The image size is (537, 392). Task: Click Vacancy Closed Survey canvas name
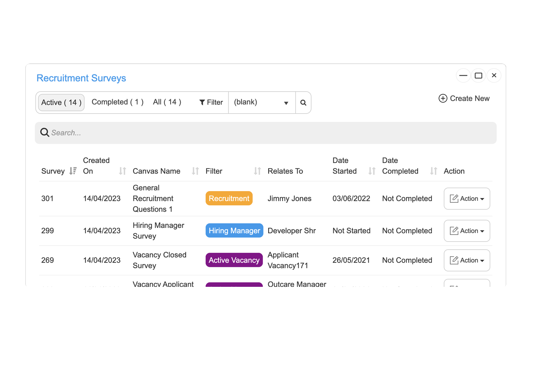point(160,260)
